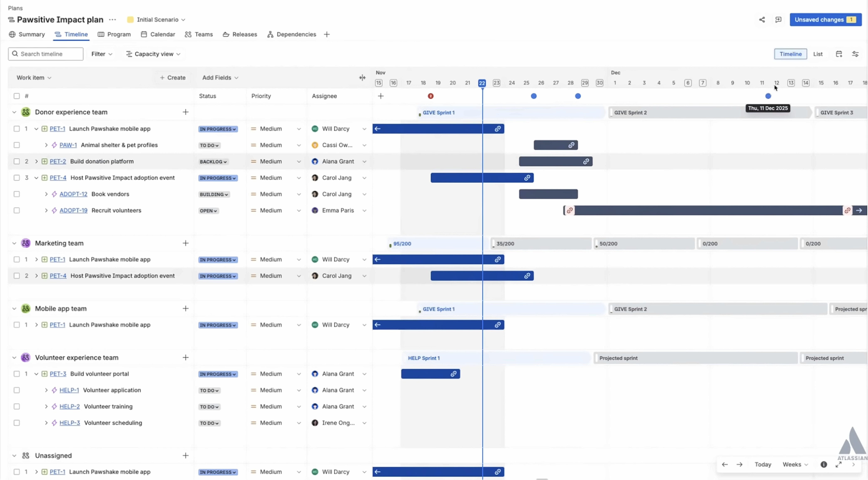Image resolution: width=868 pixels, height=480 pixels.
Task: Change PAW-1 status from TO DO
Action: click(x=209, y=145)
